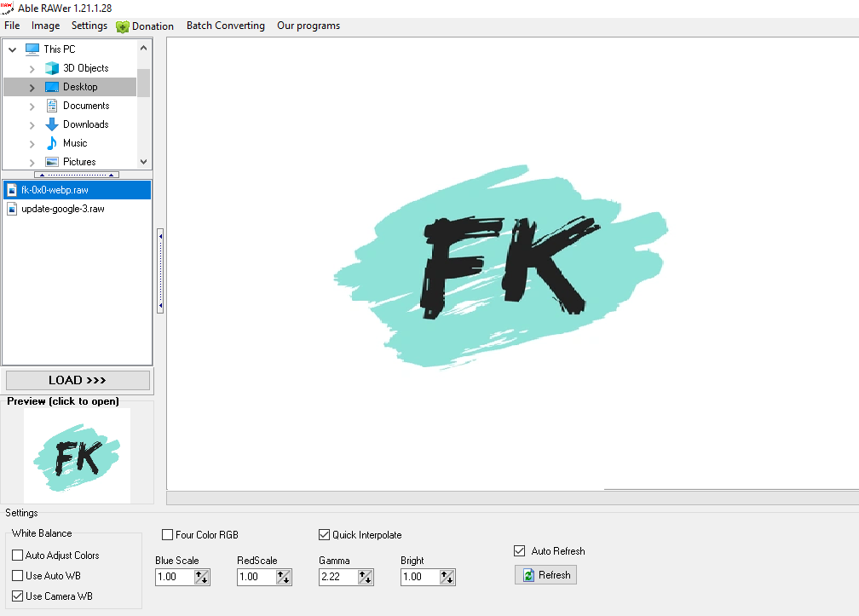The width and height of the screenshot is (859, 616).
Task: Open the Image menu
Action: click(45, 26)
